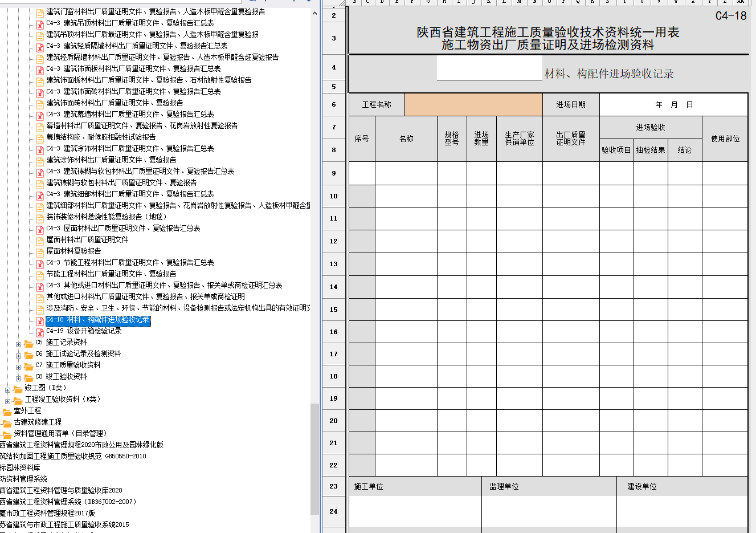Click the 监理单位 signature cell
756x533 pixels.
click(x=549, y=486)
